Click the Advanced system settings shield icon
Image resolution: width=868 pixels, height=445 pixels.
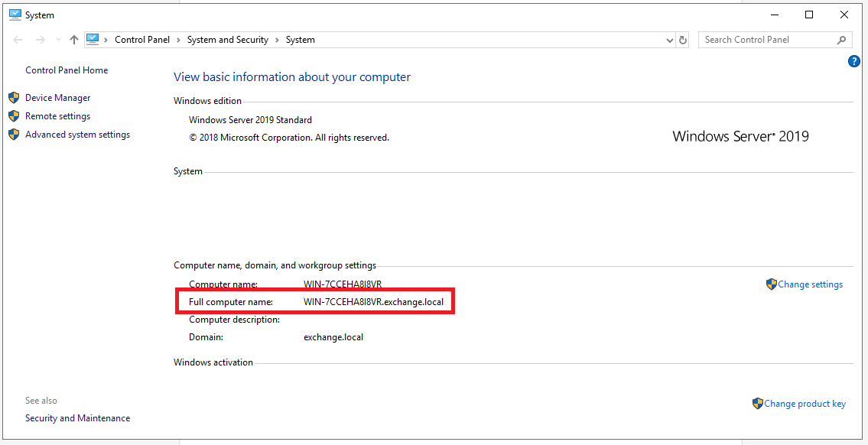click(15, 135)
